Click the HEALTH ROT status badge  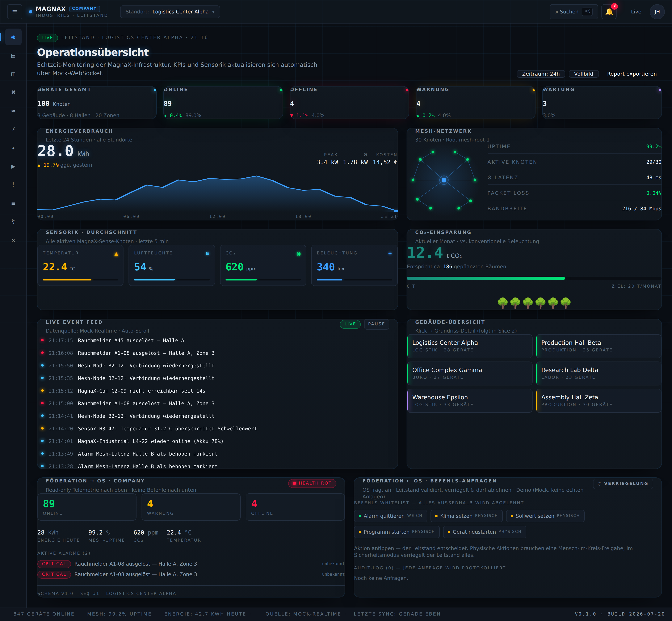pyautogui.click(x=312, y=483)
